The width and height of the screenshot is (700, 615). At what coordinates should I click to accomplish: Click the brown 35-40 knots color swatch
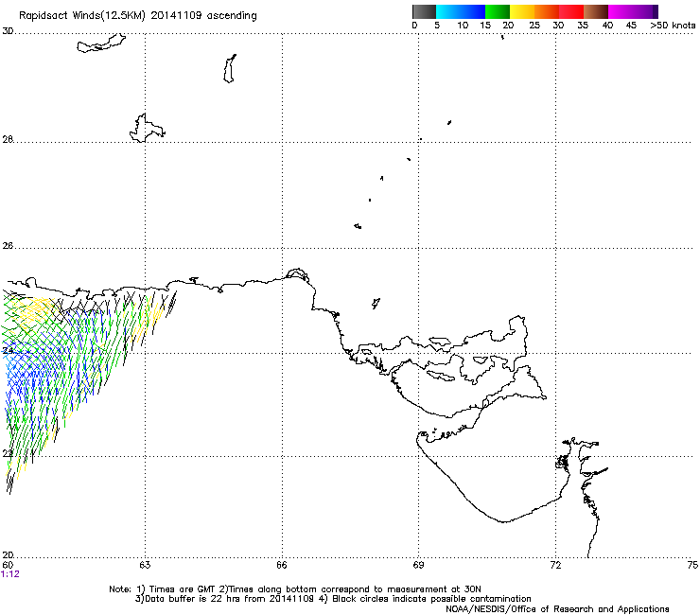pos(596,11)
